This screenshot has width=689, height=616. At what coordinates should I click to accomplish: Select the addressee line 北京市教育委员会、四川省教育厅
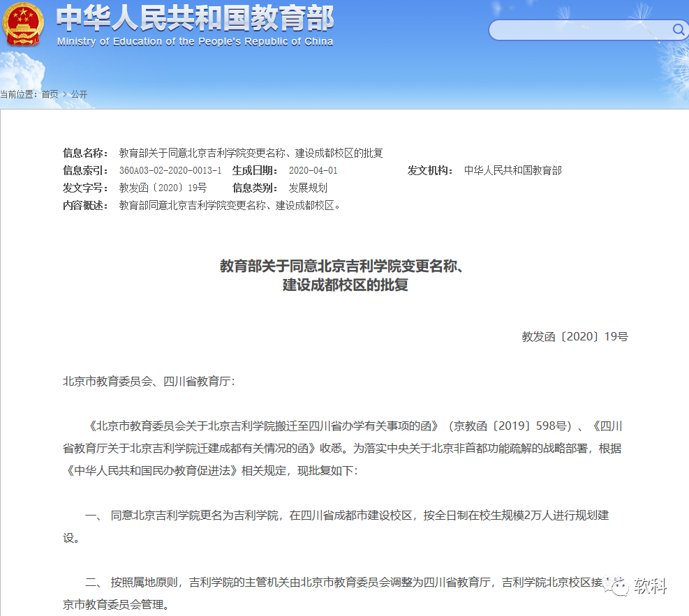click(149, 382)
